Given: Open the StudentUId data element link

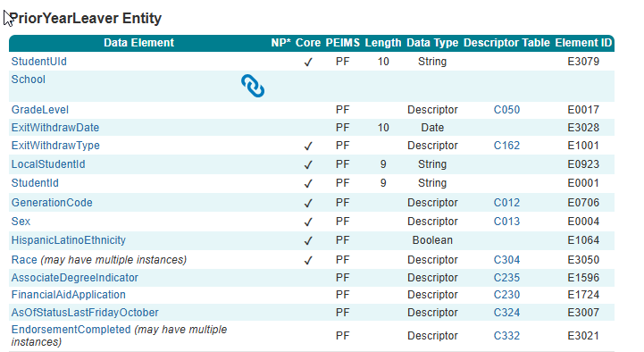Looking at the screenshot, I should pyautogui.click(x=38, y=62).
